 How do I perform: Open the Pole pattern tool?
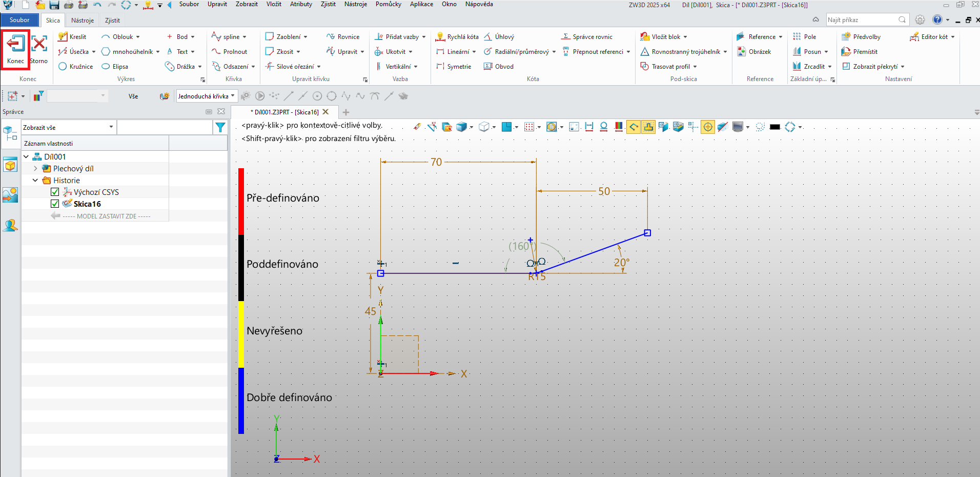(804, 37)
